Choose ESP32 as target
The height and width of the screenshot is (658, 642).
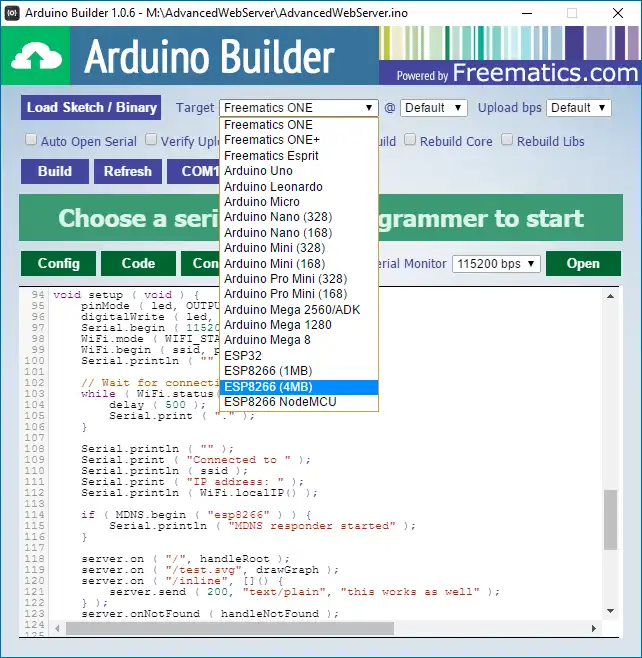(x=299, y=355)
